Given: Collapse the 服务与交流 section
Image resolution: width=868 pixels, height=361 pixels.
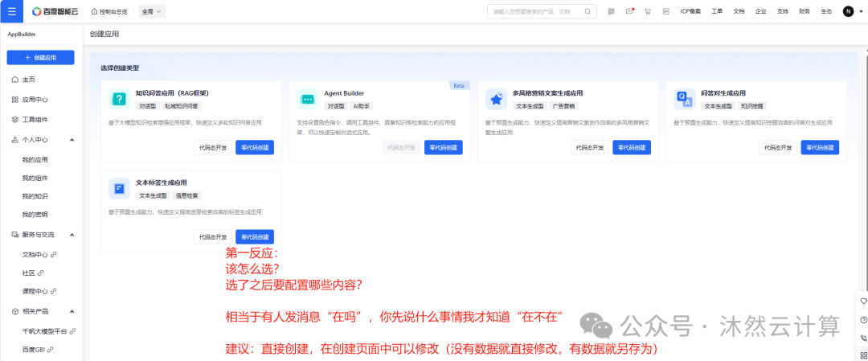Looking at the screenshot, I should (x=72, y=235).
